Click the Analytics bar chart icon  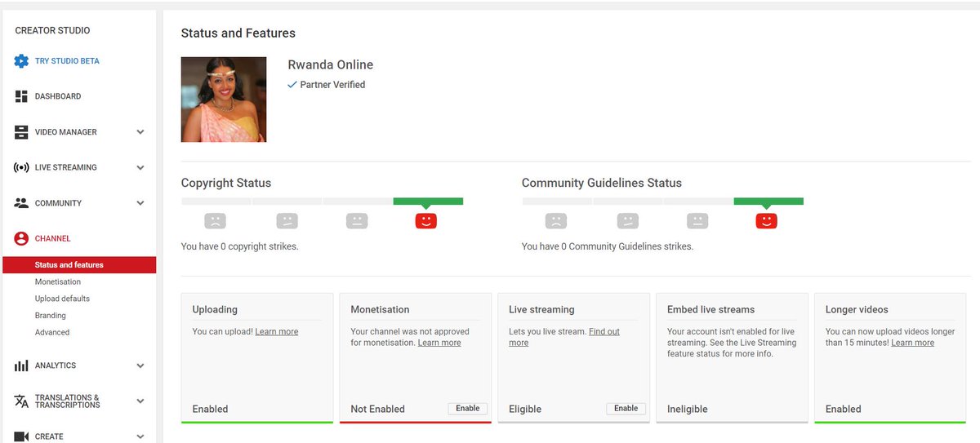(x=21, y=365)
